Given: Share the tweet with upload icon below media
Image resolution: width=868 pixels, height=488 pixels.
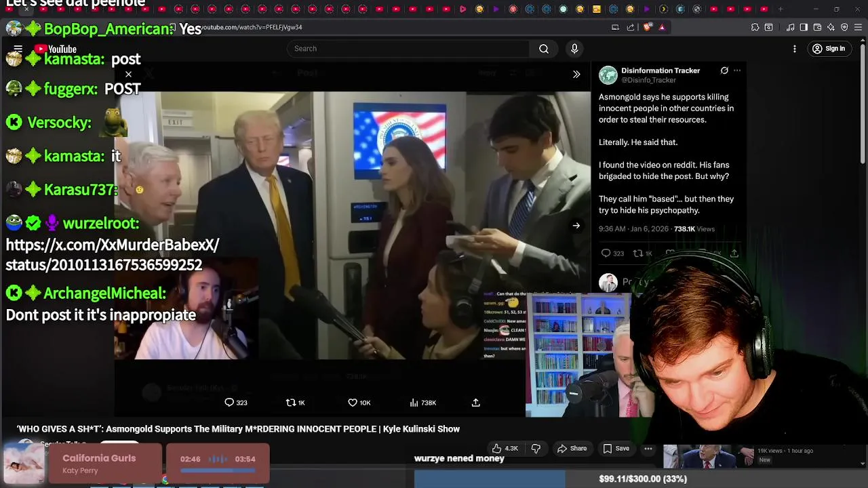Looking at the screenshot, I should coord(476,403).
